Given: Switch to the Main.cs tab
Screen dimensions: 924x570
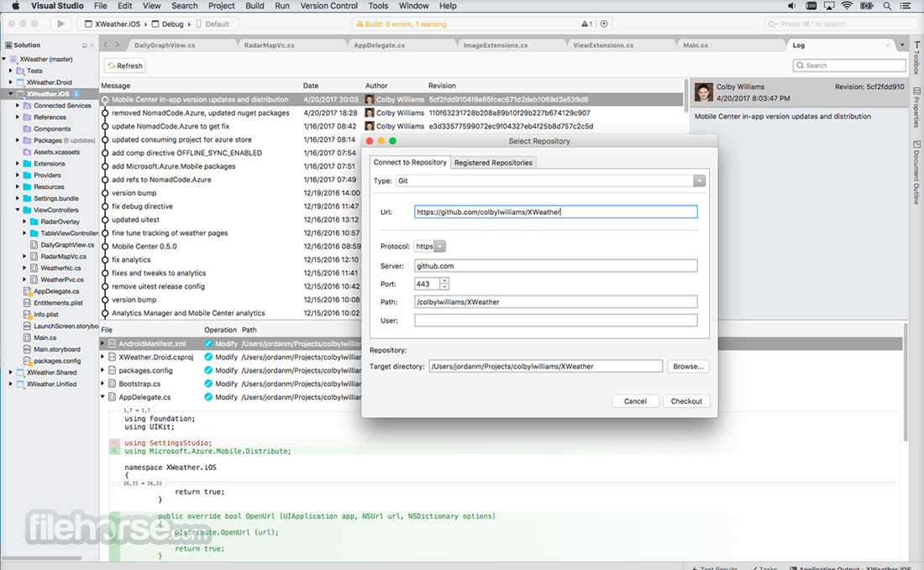Looking at the screenshot, I should [x=696, y=45].
